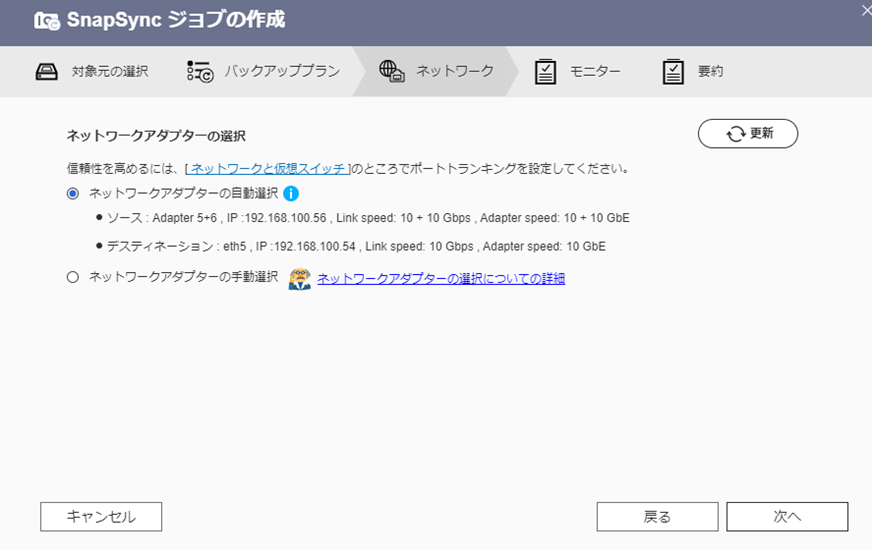Open ネットワークアダプターの選択についての詳細 link

[441, 279]
